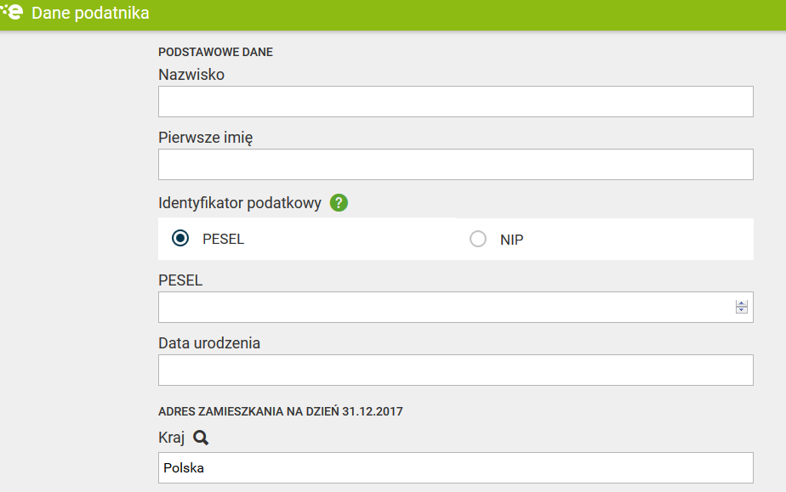Open help for Identyfikator podatkowy
Viewport: 786px width, 492px height.
pyautogui.click(x=339, y=203)
